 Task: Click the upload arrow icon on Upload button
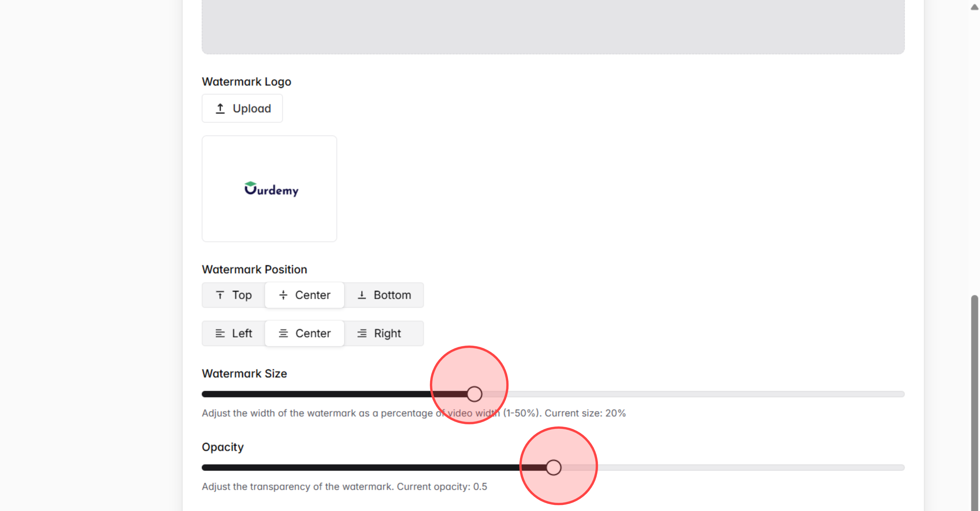(x=221, y=108)
